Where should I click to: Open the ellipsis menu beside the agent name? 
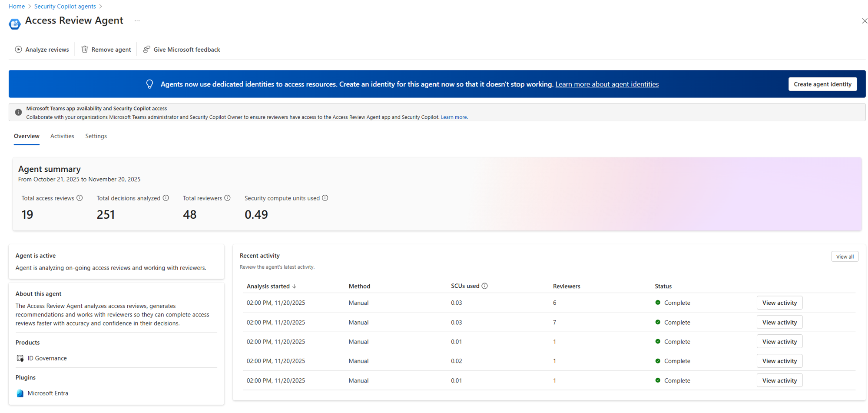(x=137, y=20)
